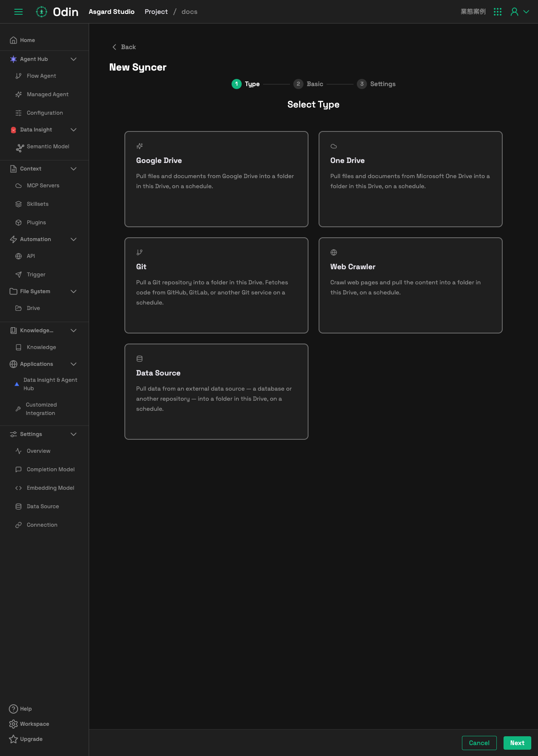Choose the Data Source syncer card
Viewport: 538px width, 756px height.
[x=216, y=392]
